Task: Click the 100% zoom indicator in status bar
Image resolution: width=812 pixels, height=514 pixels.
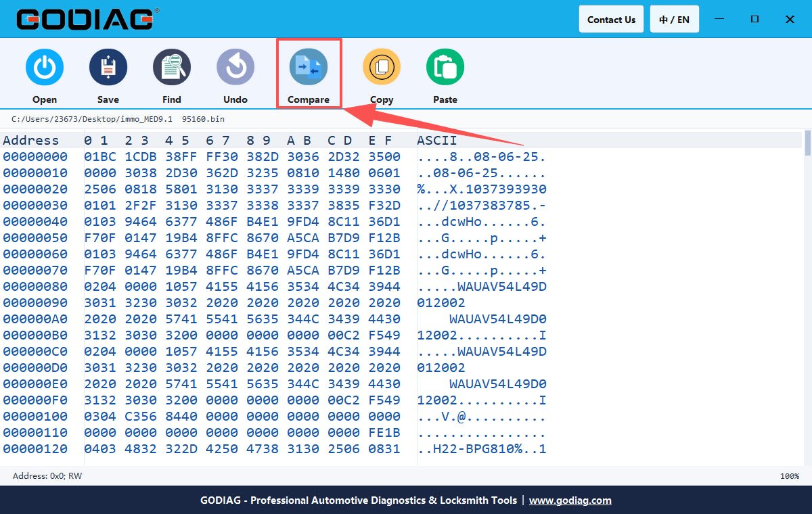Action: coord(790,476)
